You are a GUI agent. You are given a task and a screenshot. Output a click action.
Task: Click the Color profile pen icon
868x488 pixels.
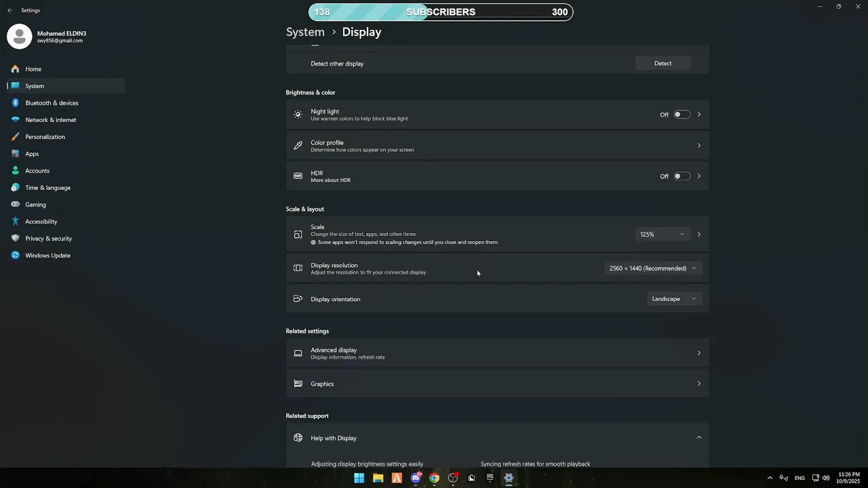pyautogui.click(x=298, y=146)
